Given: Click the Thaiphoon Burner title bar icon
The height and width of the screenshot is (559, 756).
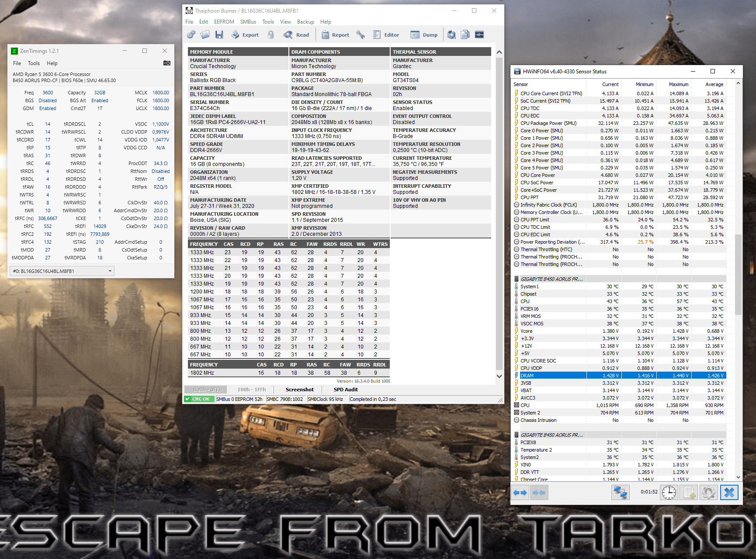Looking at the screenshot, I should pos(189,10).
